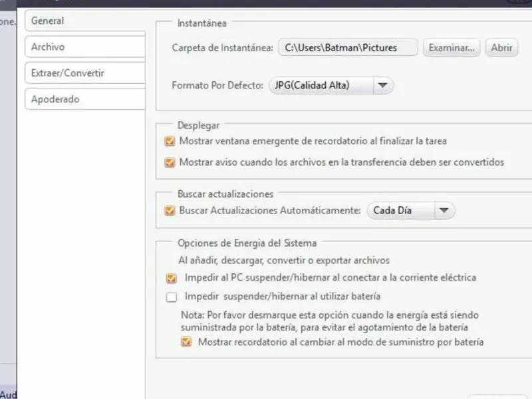This screenshot has height=399, width=532.
Task: Uncheck Impedir al PC suspender/hibernar checkbox
Action: [x=172, y=278]
